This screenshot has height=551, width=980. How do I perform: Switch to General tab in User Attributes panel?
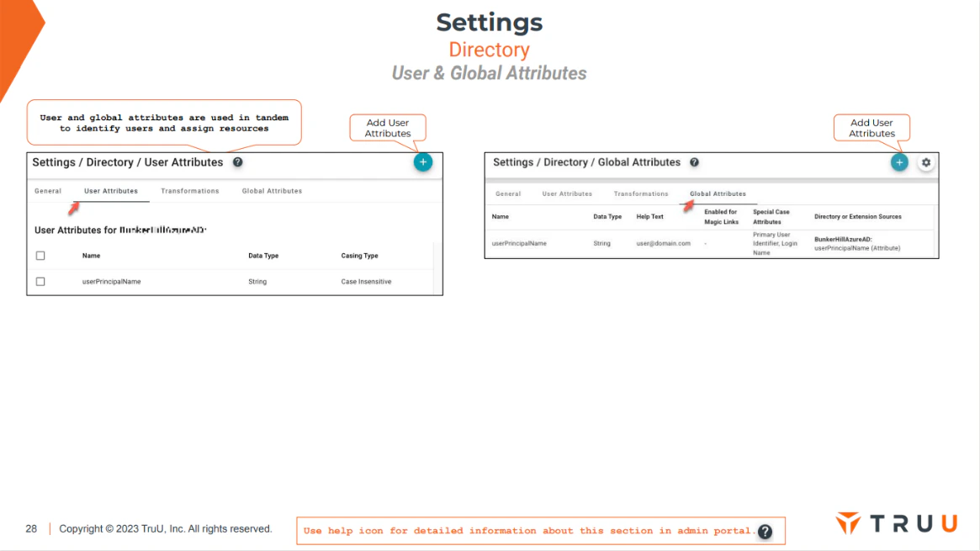(48, 191)
